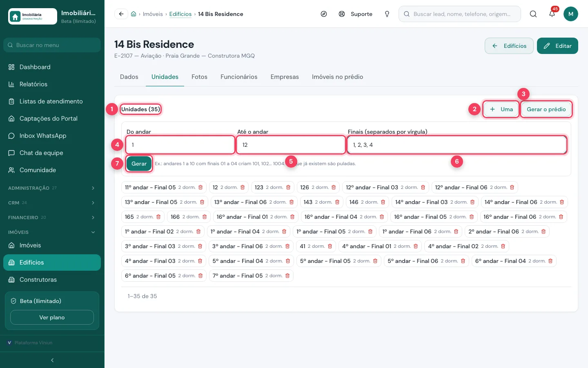Open Inbox WhatsApp in the sidebar
Image resolution: width=588 pixels, height=368 pixels.
coord(52,136)
